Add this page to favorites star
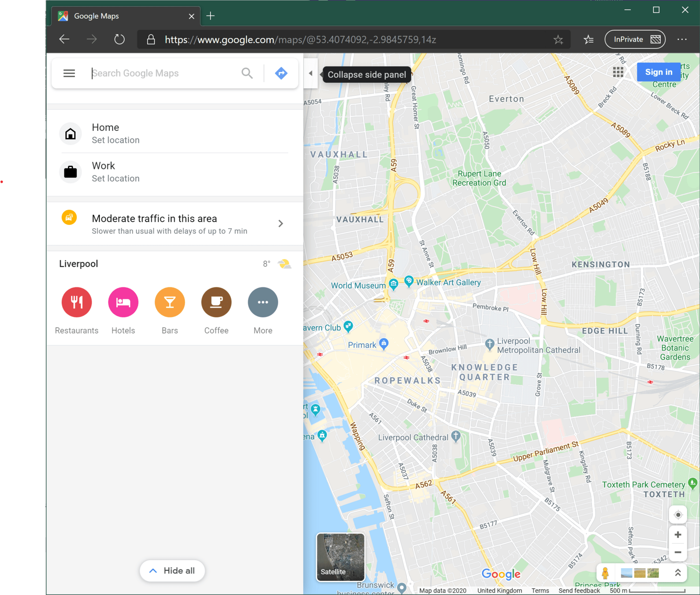The image size is (700, 595). (x=559, y=40)
